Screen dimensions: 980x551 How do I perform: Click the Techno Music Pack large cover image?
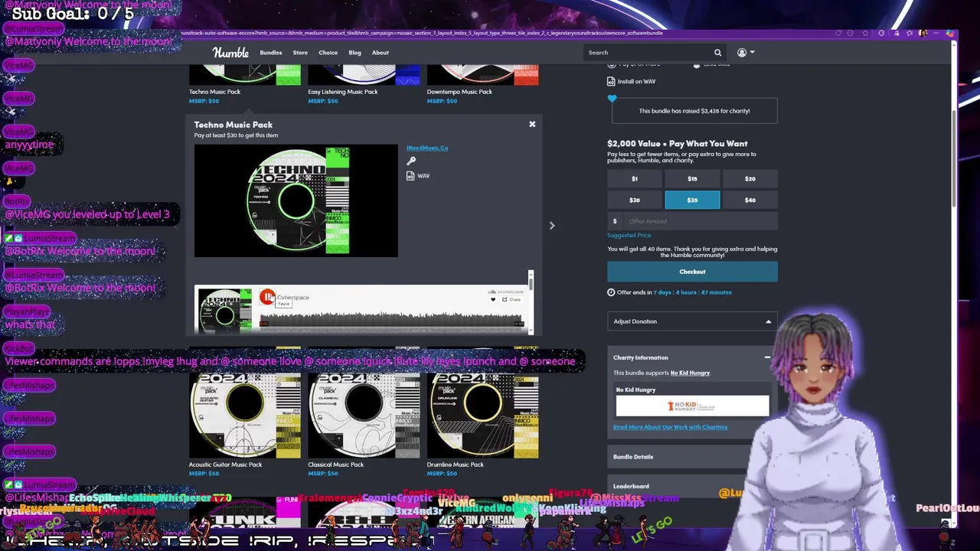pos(296,201)
